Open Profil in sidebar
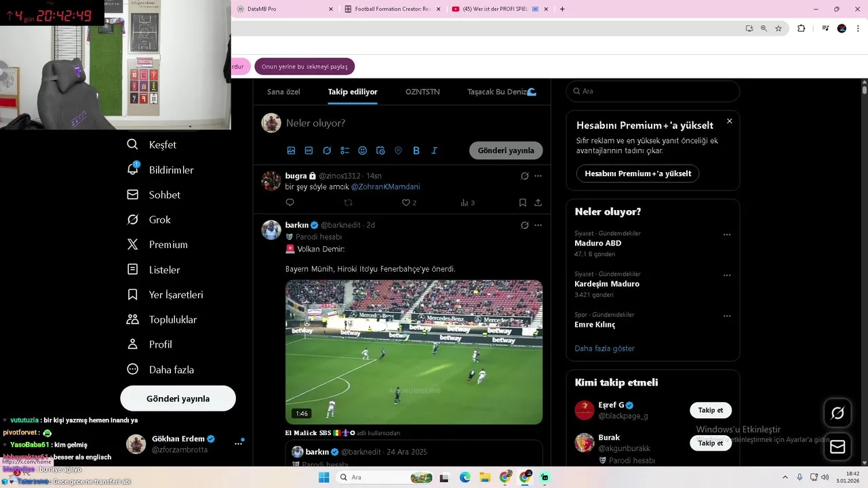The height and width of the screenshot is (488, 868). (151, 344)
